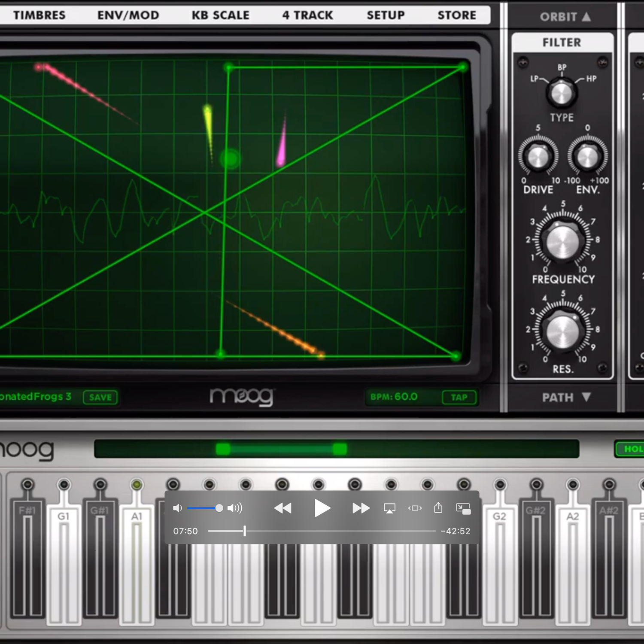Image resolution: width=644 pixels, height=644 pixels.
Task: Open the AirPlay icon
Action: (389, 508)
